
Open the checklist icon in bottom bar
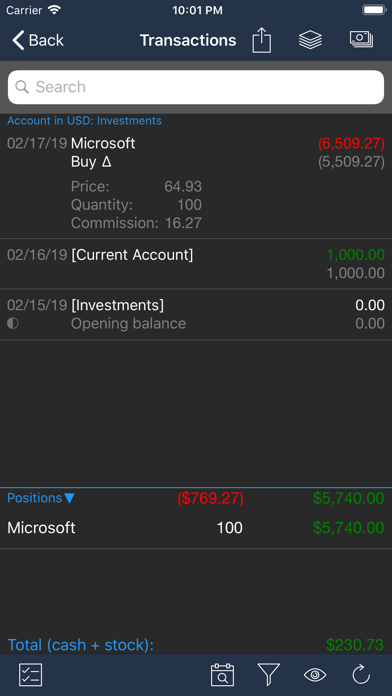[x=31, y=675]
